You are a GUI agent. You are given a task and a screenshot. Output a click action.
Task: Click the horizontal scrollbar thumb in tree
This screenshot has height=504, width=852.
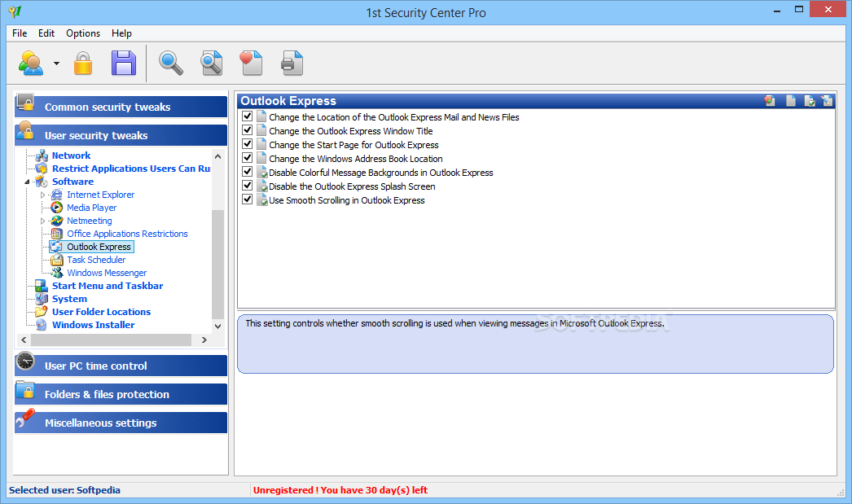(112, 340)
